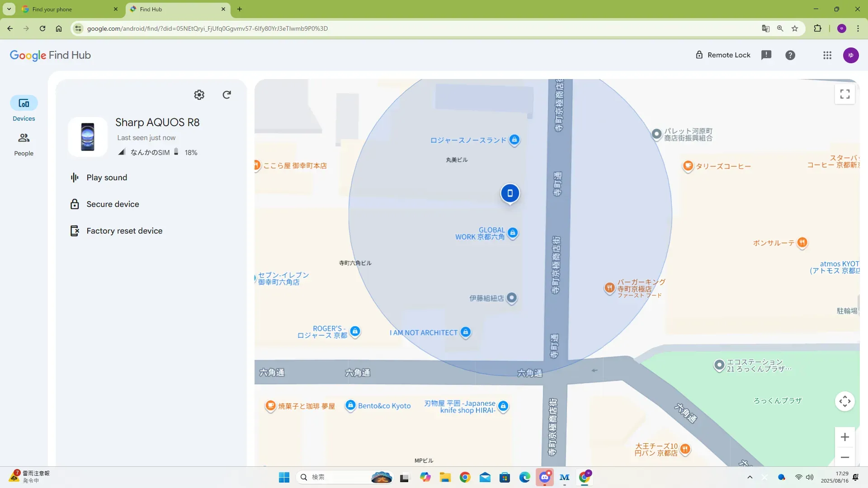Open the Google apps grid
Image resolution: width=868 pixels, height=488 pixels.
pyautogui.click(x=827, y=55)
